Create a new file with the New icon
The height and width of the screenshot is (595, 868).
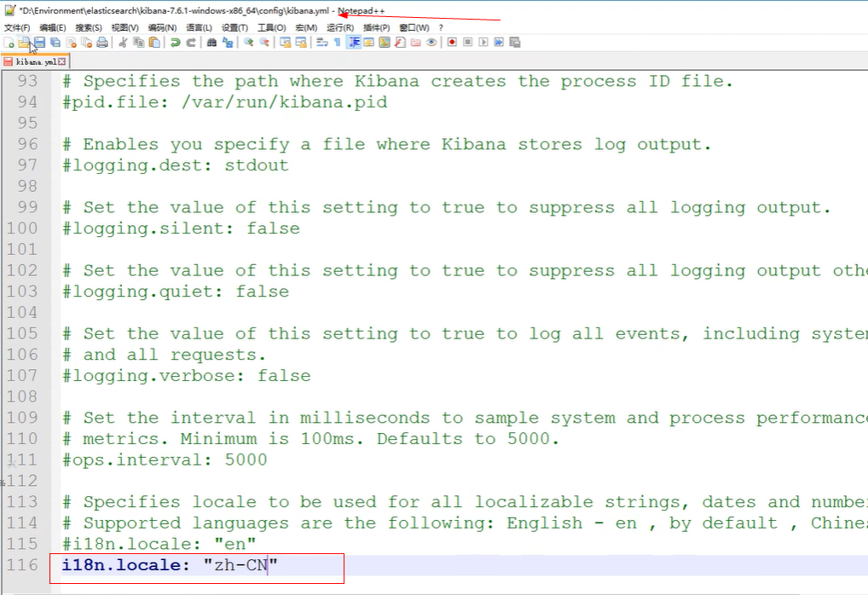pyautogui.click(x=9, y=43)
